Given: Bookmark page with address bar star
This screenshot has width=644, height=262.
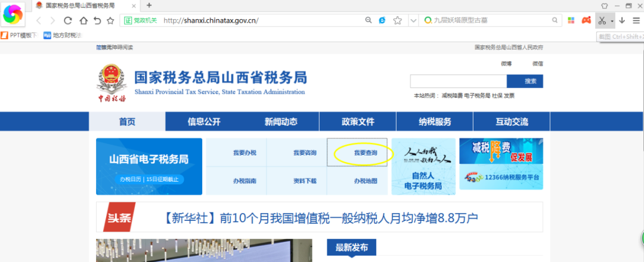Looking at the screenshot, I should [x=397, y=20].
